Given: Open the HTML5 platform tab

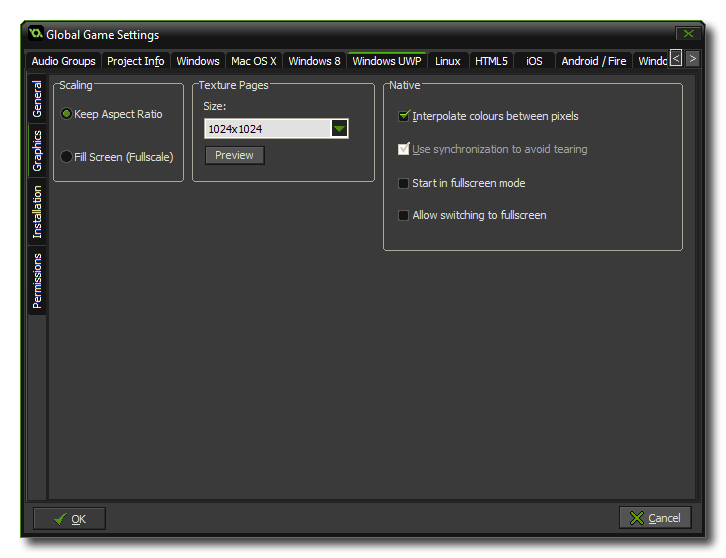Looking at the screenshot, I should point(491,61).
